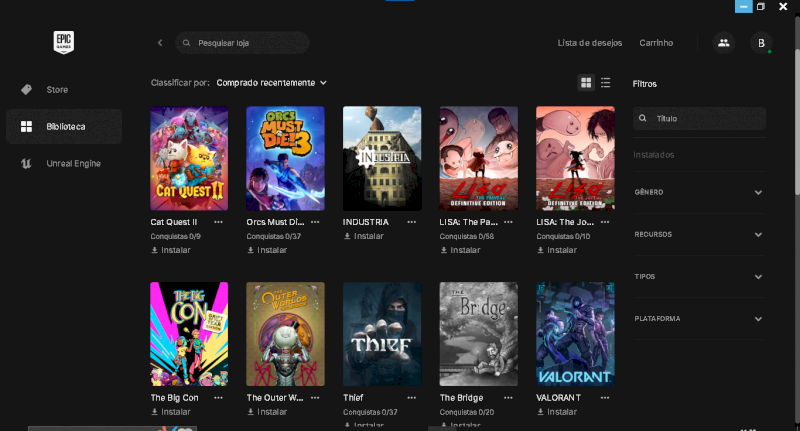Go back using the back arrow
800x431 pixels.
pos(160,43)
